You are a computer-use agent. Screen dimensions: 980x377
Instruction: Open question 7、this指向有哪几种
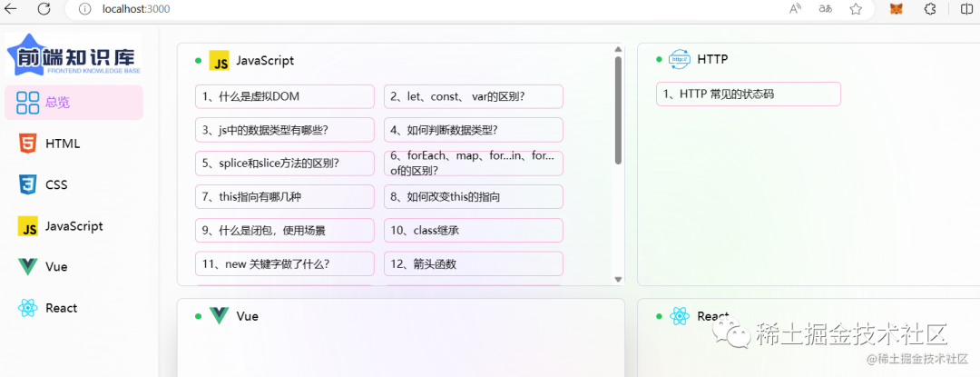[285, 197]
